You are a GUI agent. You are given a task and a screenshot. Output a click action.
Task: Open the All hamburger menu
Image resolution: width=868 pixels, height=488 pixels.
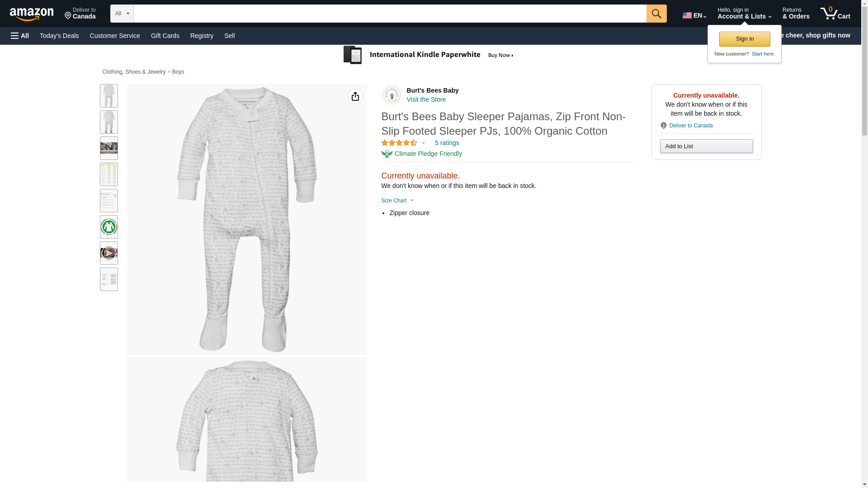[20, 36]
